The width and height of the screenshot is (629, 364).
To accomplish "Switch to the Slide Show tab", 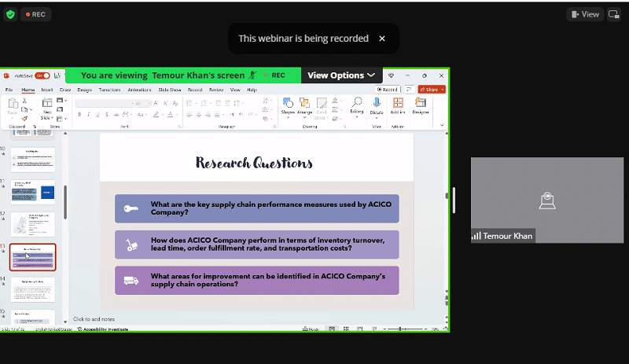I will (x=170, y=90).
